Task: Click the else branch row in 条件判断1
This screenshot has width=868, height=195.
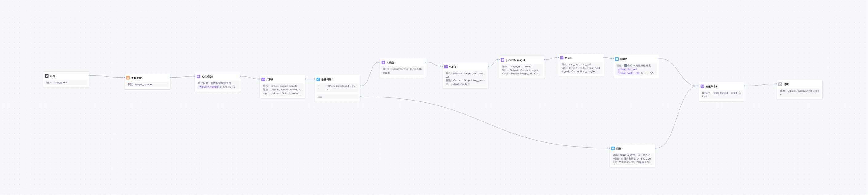Action: [x=337, y=97]
